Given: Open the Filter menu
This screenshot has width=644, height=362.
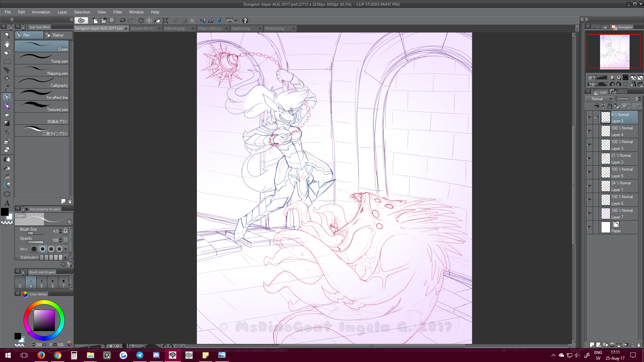Looking at the screenshot, I should tap(117, 12).
